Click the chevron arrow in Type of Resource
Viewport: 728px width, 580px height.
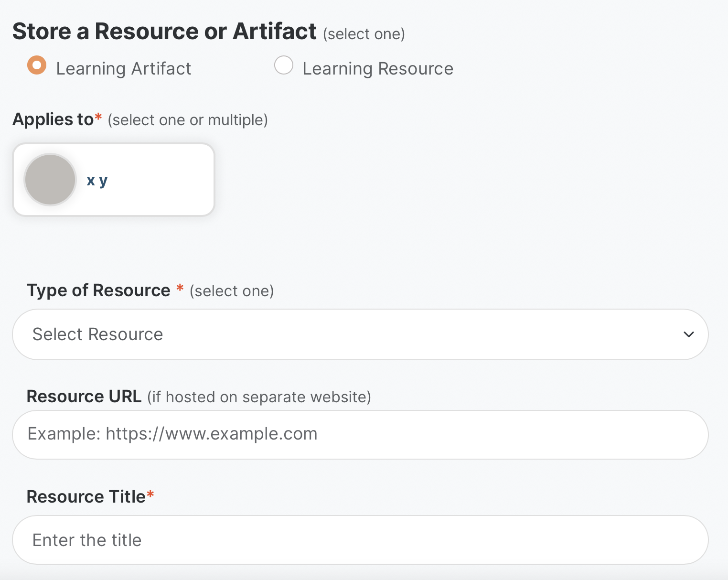pos(688,334)
